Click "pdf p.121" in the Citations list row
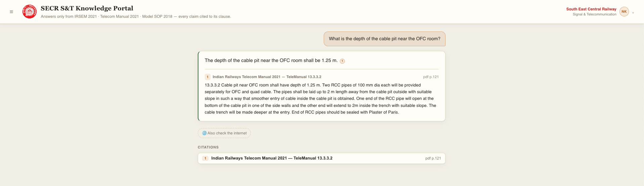The width and height of the screenshot is (644, 186). (x=433, y=158)
